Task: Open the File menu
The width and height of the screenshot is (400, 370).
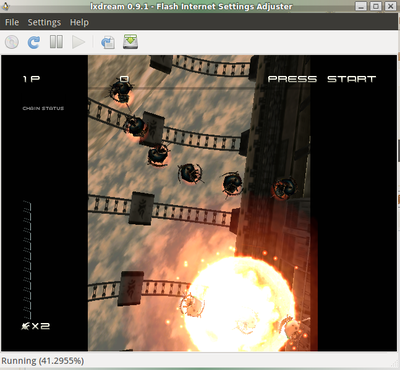Action: coord(12,22)
